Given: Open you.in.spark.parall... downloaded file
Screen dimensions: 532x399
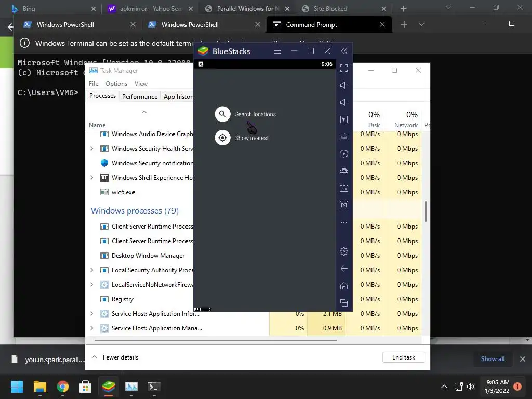Looking at the screenshot, I should coord(48,360).
